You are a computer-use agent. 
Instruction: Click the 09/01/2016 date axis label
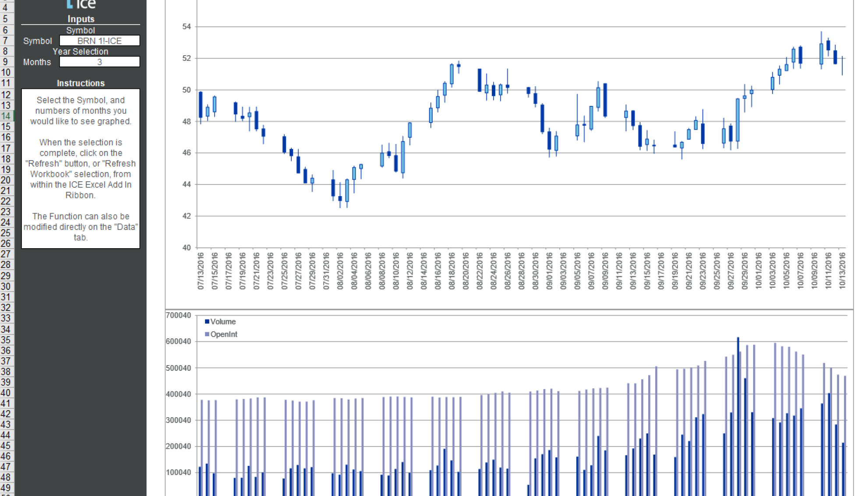tap(550, 271)
